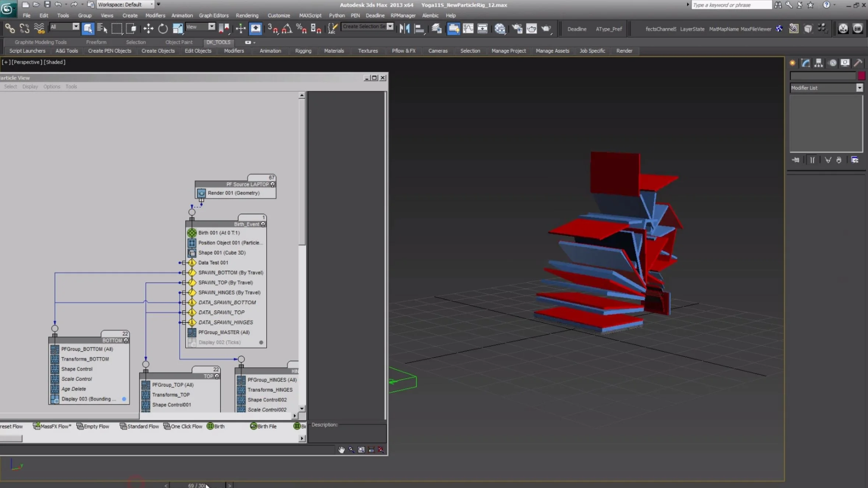
Task: Switch to the Freeform ribbon tab
Action: 96,42
